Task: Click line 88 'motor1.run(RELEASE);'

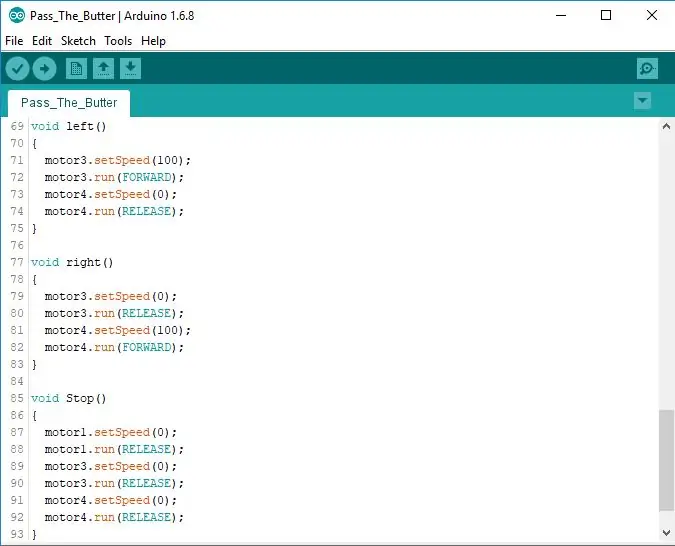Action: click(114, 450)
